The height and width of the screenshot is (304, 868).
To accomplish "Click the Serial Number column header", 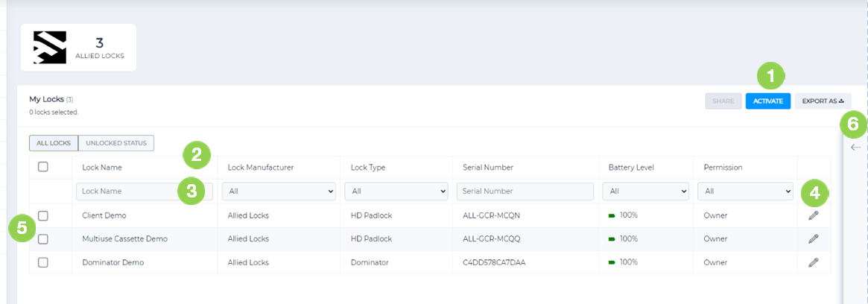I will tap(488, 167).
